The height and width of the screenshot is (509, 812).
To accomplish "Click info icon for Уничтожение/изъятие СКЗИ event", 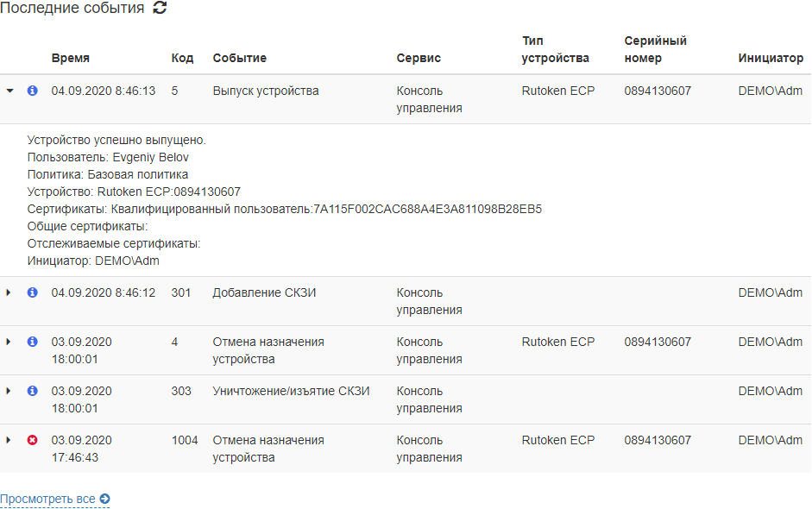I will pyautogui.click(x=33, y=391).
